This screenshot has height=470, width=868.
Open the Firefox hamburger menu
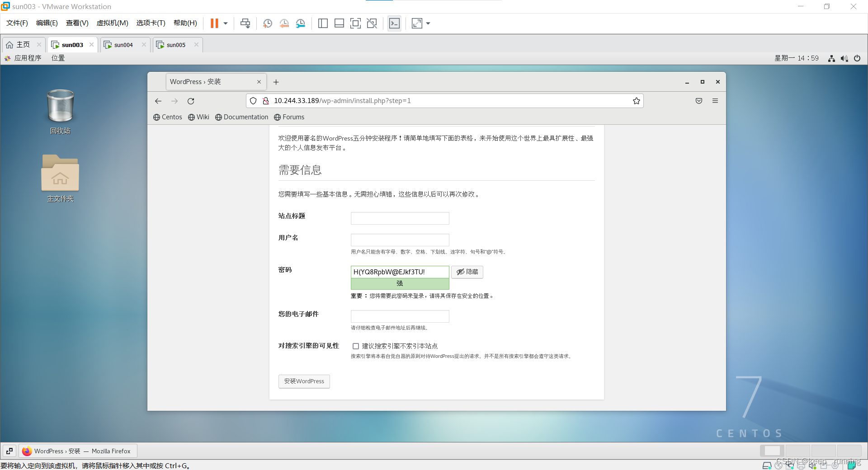(715, 101)
